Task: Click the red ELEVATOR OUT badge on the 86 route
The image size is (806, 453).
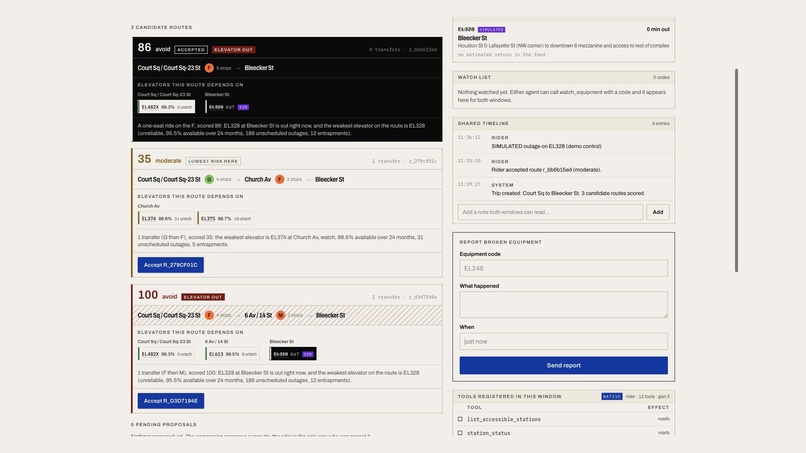Action: [x=233, y=50]
